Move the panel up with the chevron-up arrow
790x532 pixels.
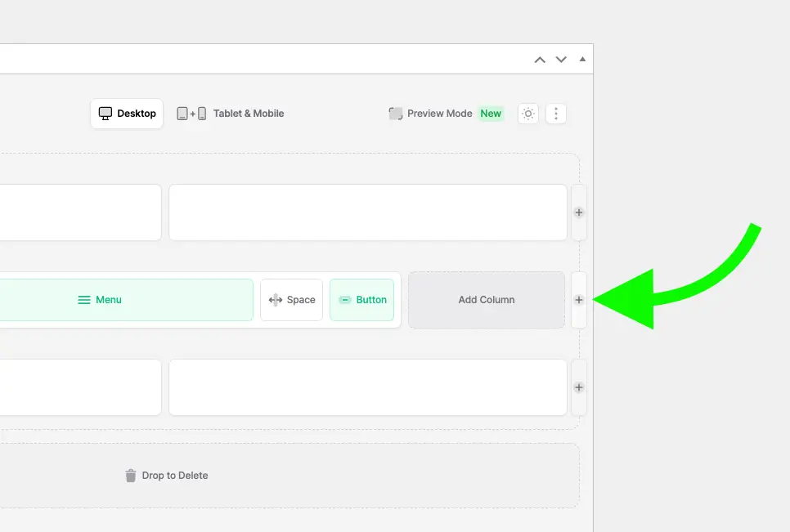click(x=540, y=60)
